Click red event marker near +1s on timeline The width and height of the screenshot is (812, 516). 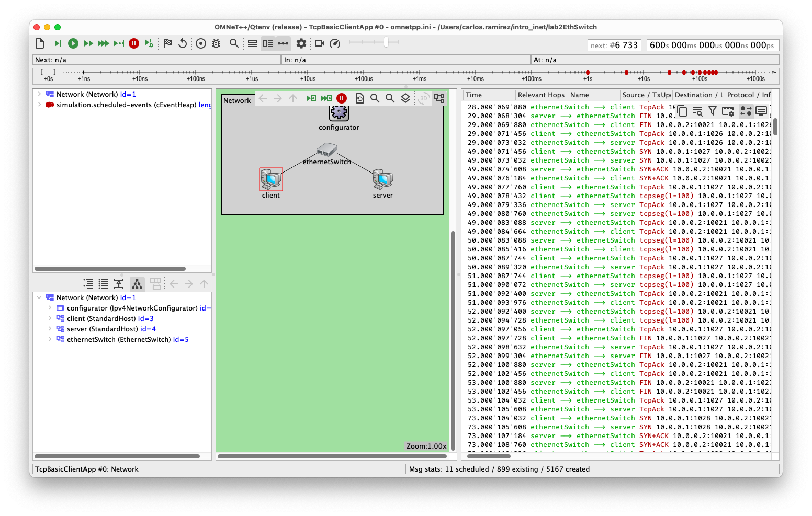tap(588, 72)
